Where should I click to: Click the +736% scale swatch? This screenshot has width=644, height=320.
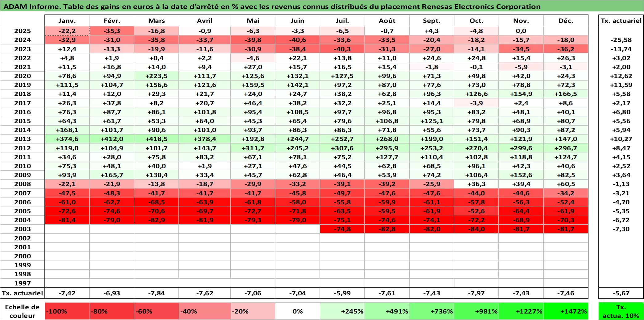432,311
